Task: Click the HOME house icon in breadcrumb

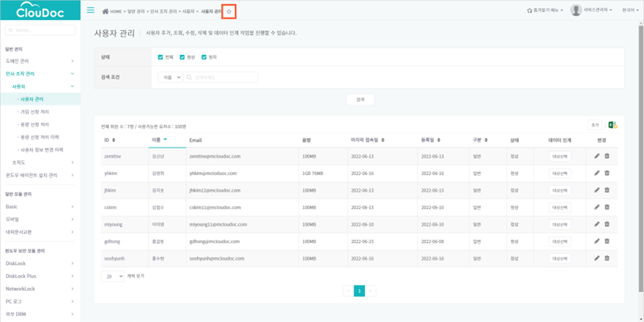Action: (106, 12)
